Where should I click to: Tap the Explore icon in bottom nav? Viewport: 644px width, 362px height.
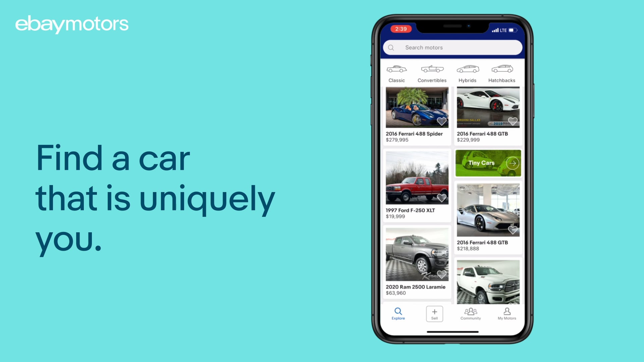(398, 313)
